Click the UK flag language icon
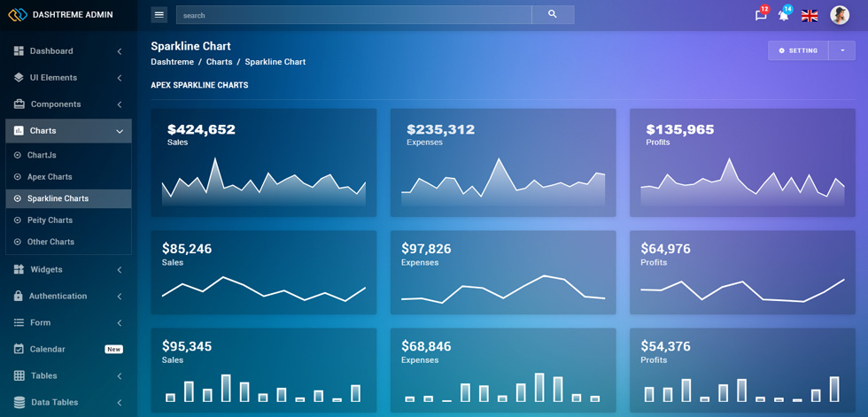This screenshot has width=868, height=417. pyautogui.click(x=810, y=15)
